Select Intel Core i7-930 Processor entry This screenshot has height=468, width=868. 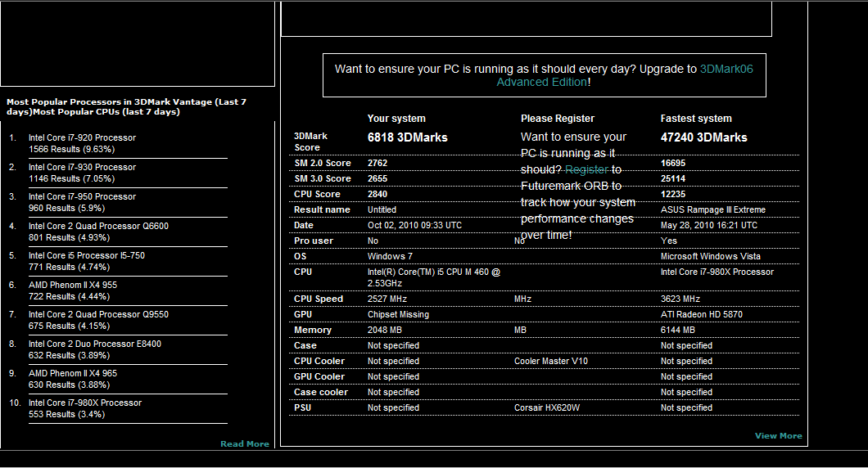(82, 167)
